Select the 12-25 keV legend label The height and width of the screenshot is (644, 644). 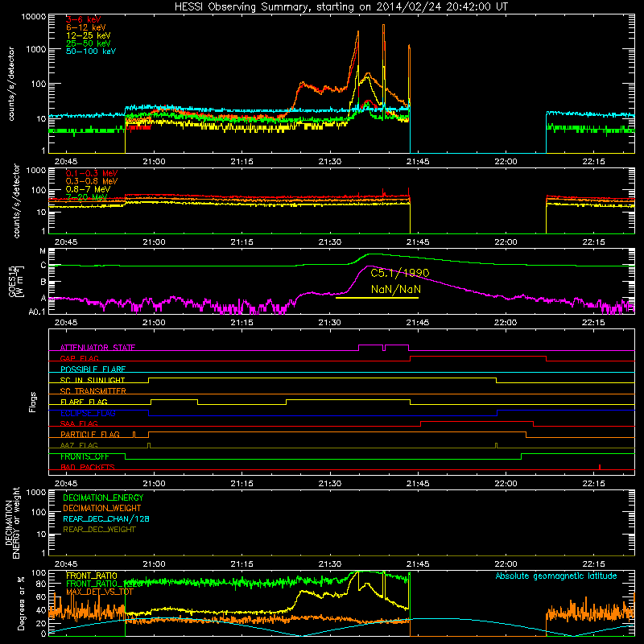coord(89,35)
